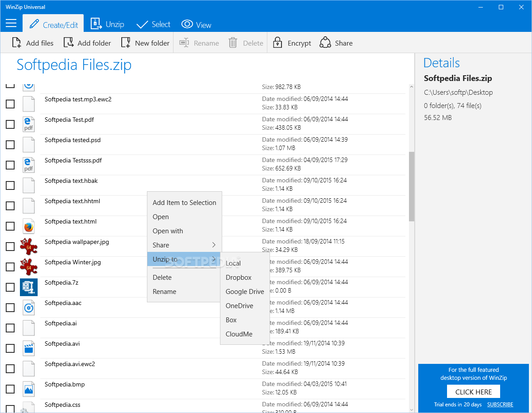Open the SUBSCRIBE link

(500, 405)
